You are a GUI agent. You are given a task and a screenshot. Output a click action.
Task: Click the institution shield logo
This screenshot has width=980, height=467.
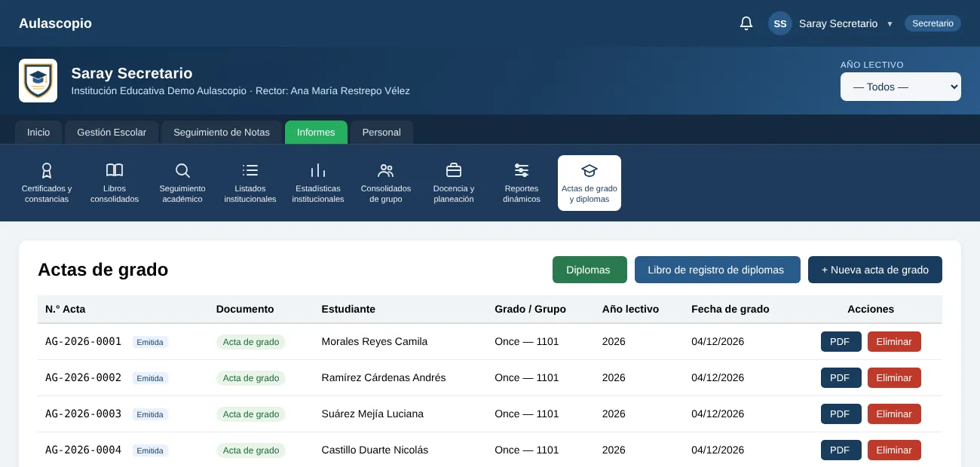[x=38, y=81]
